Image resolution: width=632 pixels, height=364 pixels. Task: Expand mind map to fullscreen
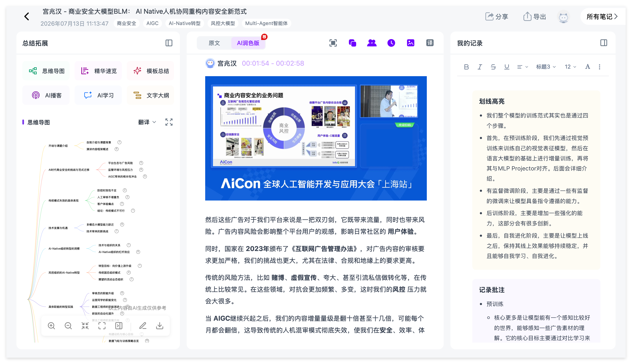169,122
